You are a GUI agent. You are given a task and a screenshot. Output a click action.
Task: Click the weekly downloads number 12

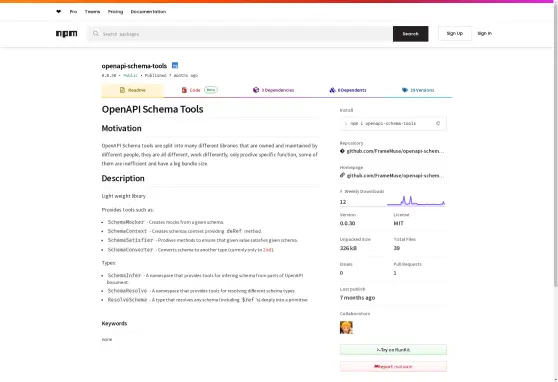click(343, 202)
